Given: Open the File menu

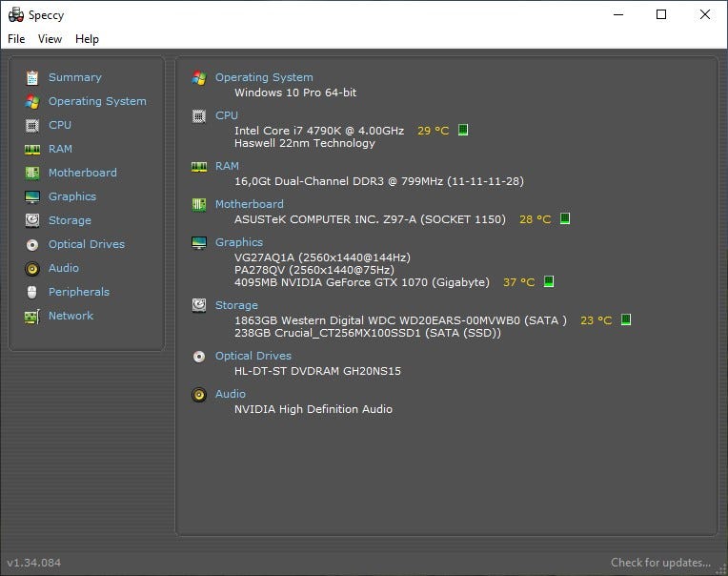Looking at the screenshot, I should [x=16, y=39].
